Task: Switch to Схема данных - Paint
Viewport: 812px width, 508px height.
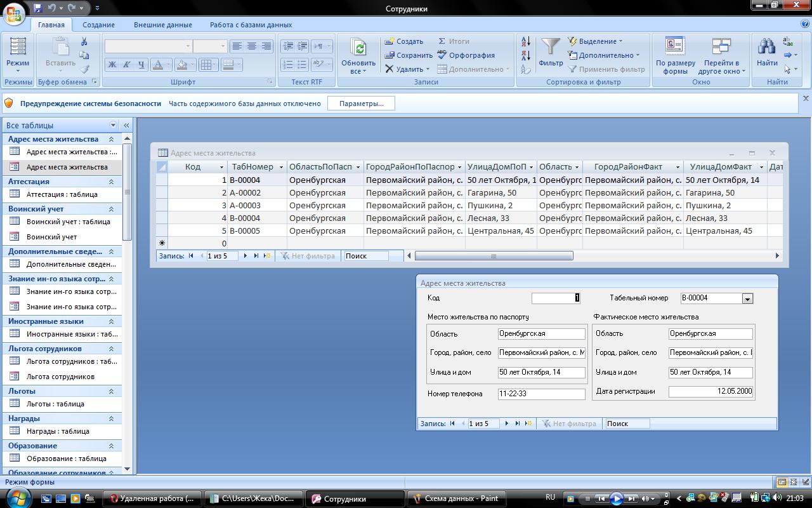Action: tap(457, 498)
